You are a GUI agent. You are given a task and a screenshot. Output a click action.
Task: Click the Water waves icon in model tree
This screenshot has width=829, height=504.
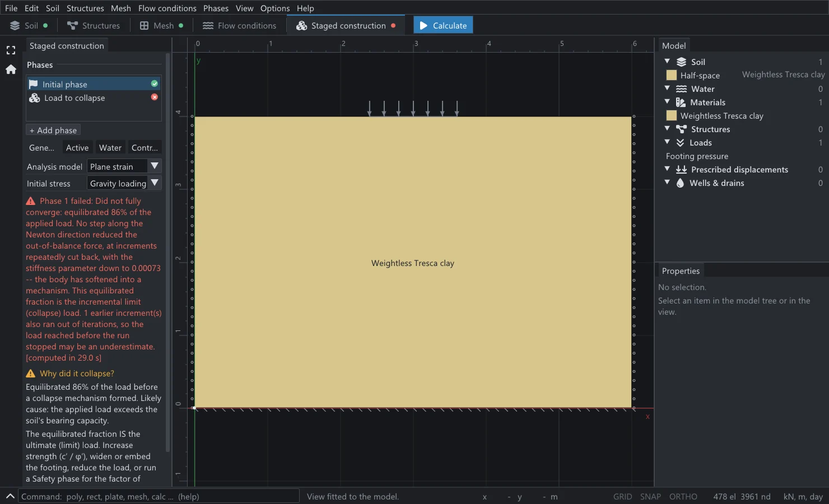[x=681, y=89]
